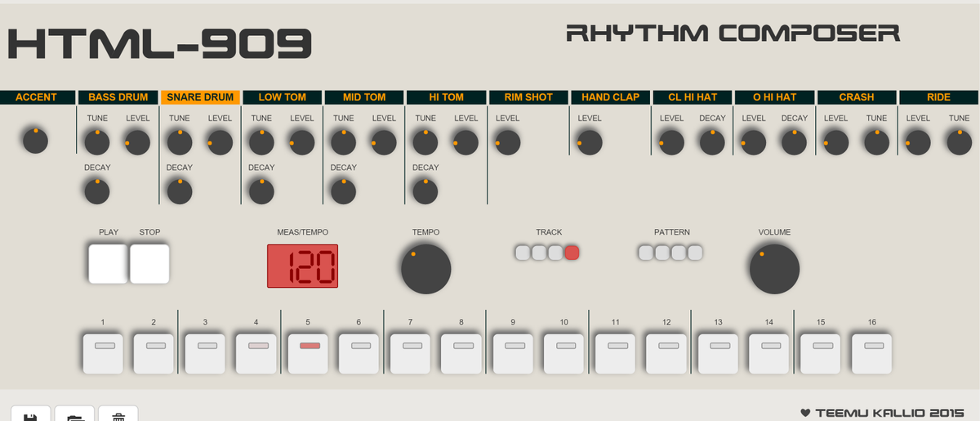Toggle step 11 sequencer pad
The height and width of the screenshot is (421, 980).
coord(616,353)
